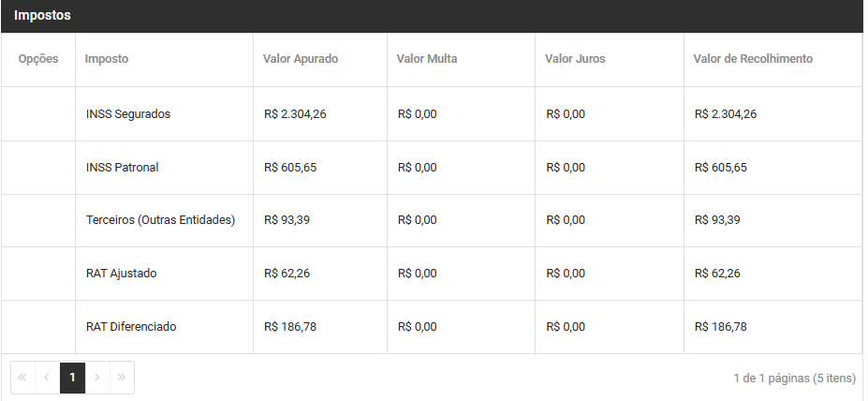Click INSS Patronal apurado value R$ 605,65
868x401 pixels.
point(290,168)
